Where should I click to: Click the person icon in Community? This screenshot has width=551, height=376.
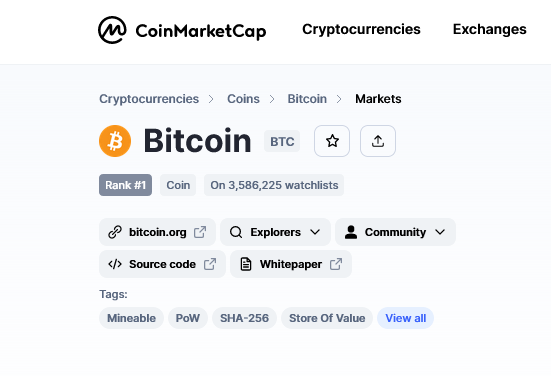tap(351, 232)
